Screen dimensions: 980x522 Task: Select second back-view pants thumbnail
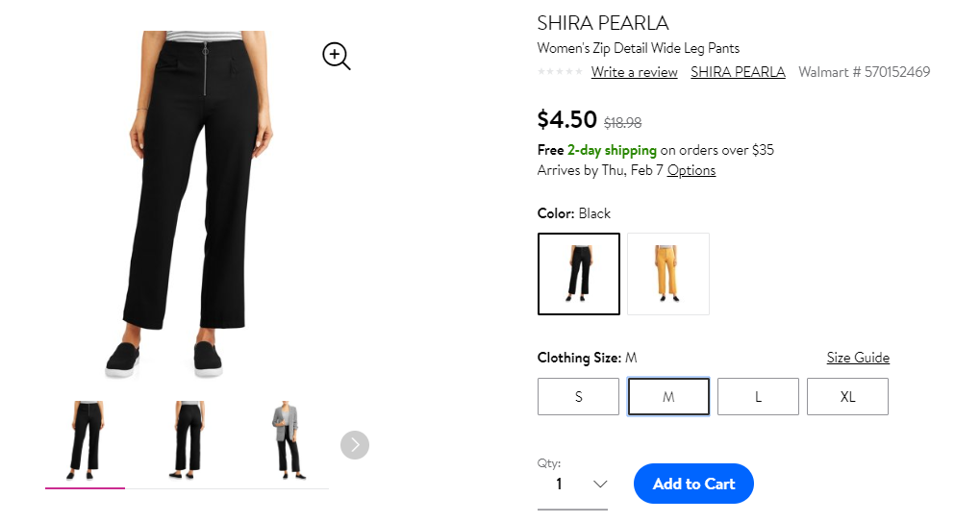tap(187, 440)
